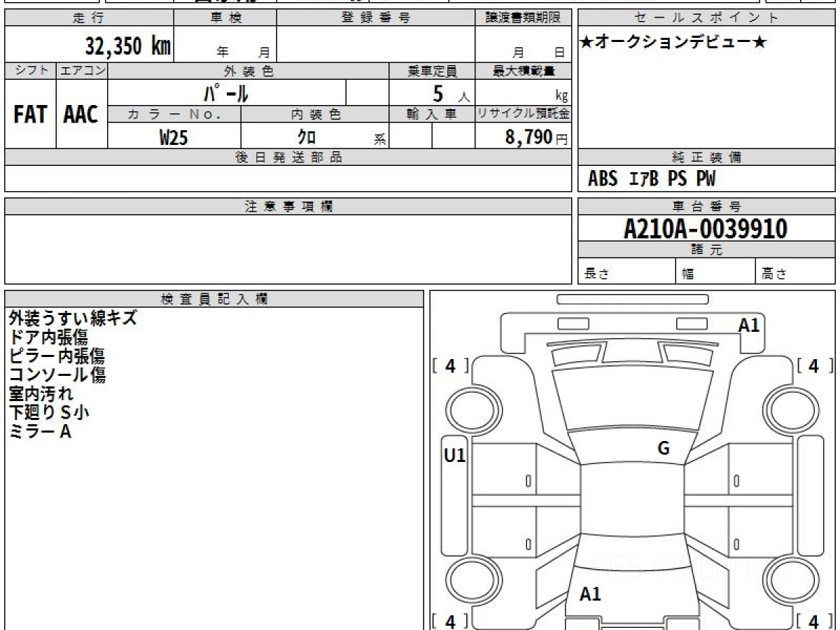Select the 純正装備 header
Viewport: 840px width, 630px height.
click(x=707, y=157)
